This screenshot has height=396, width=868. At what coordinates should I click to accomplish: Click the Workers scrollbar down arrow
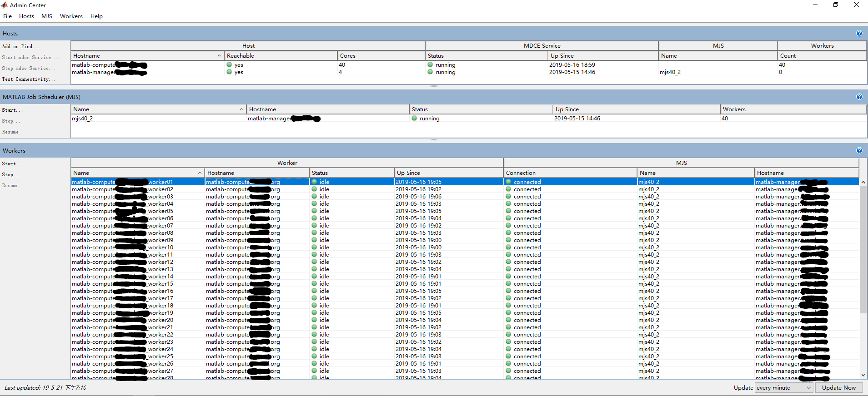click(x=863, y=375)
